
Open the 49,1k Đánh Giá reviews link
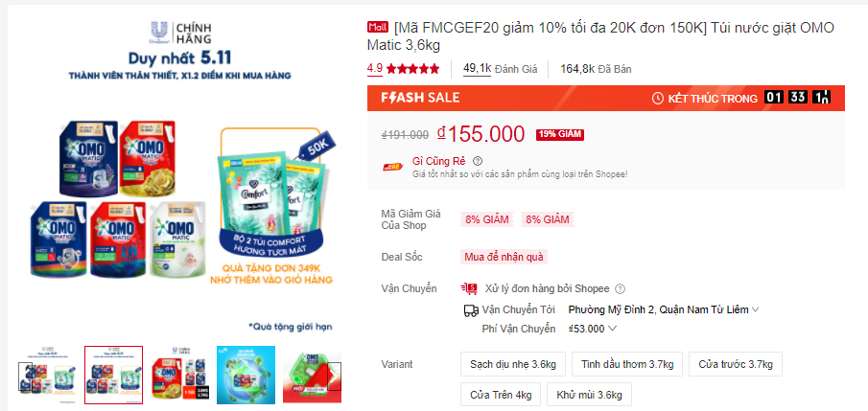coord(500,69)
